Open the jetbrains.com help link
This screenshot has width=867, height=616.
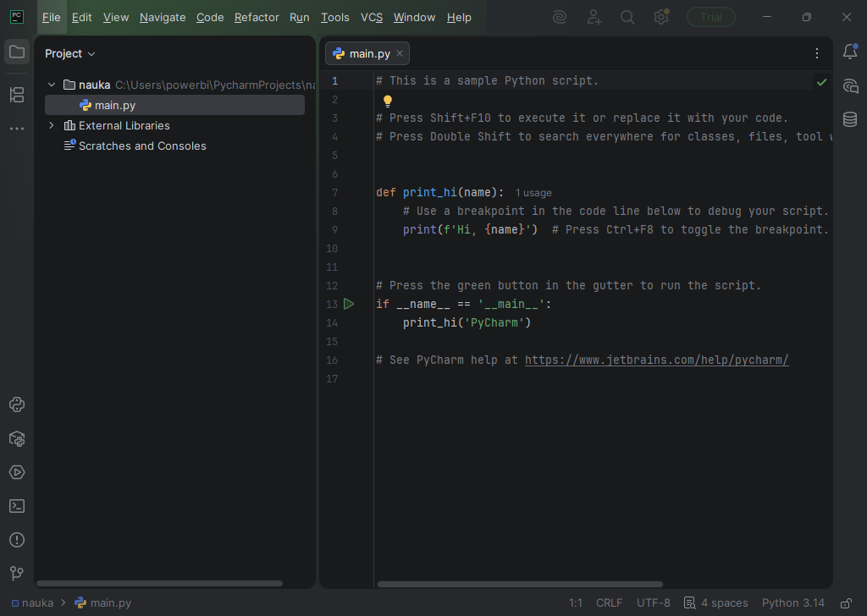coord(656,360)
